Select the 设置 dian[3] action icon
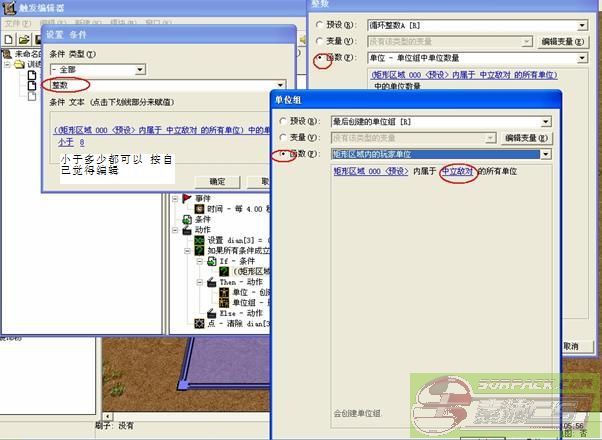602x440 pixels. tap(199, 241)
